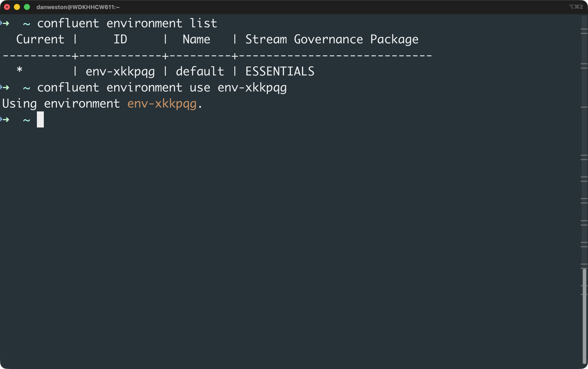Click the ⌥⌘2 tab indicator
Viewport: 588px width, 369px height.
pyautogui.click(x=577, y=7)
